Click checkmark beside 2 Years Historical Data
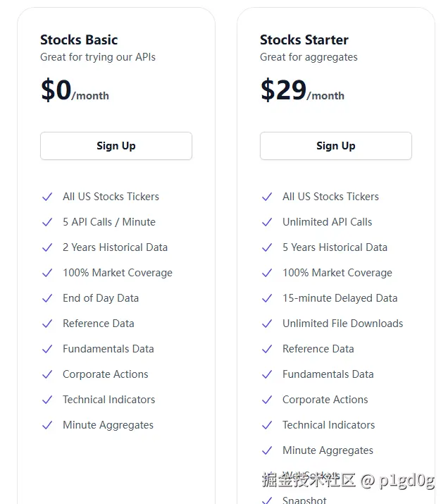Viewport: 448px width, 504px height. click(47, 247)
